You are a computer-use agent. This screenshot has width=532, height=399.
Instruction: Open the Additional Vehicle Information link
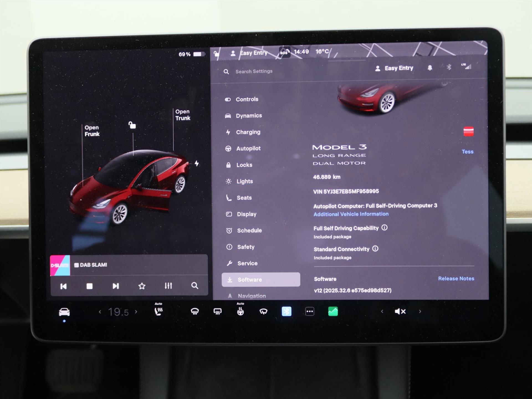coord(351,214)
